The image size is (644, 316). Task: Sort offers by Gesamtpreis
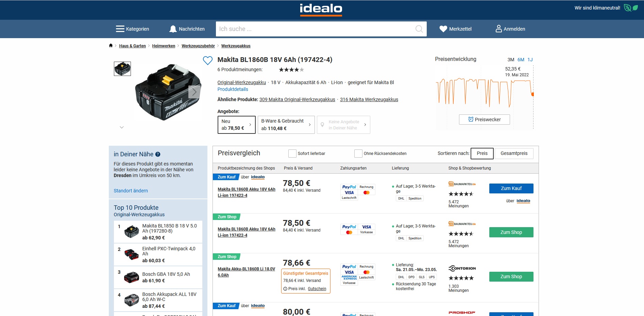pos(514,153)
